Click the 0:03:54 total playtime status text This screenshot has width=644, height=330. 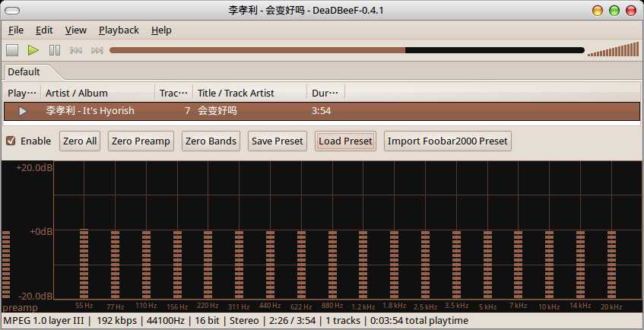click(419, 321)
